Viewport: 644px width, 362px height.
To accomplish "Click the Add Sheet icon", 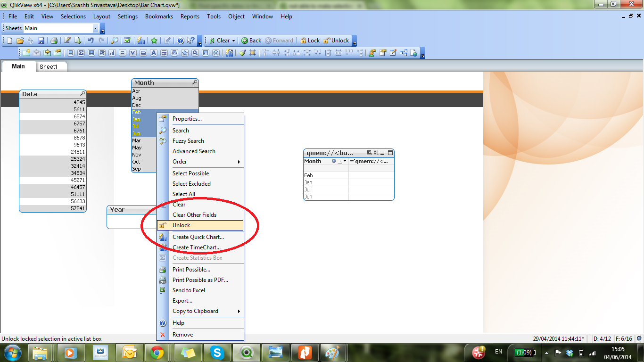I will (x=26, y=53).
